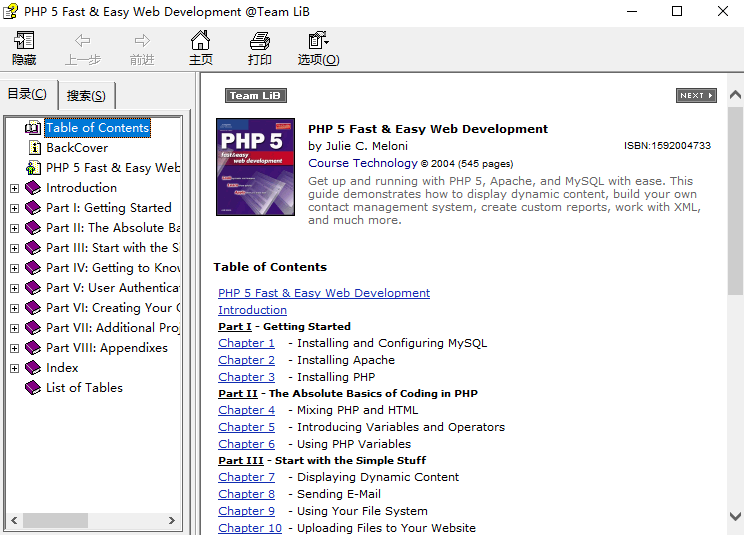Expand the Index tree node
744x535 pixels.
point(14,368)
